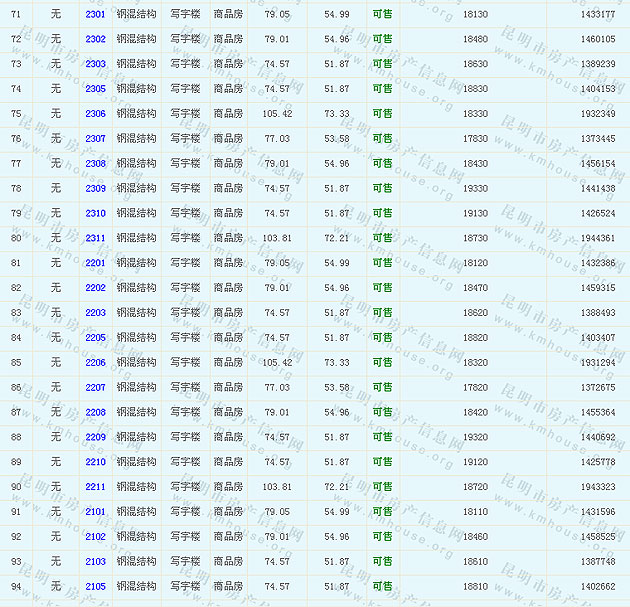Select room 2305 link
The height and width of the screenshot is (607, 630).
pyautogui.click(x=95, y=89)
